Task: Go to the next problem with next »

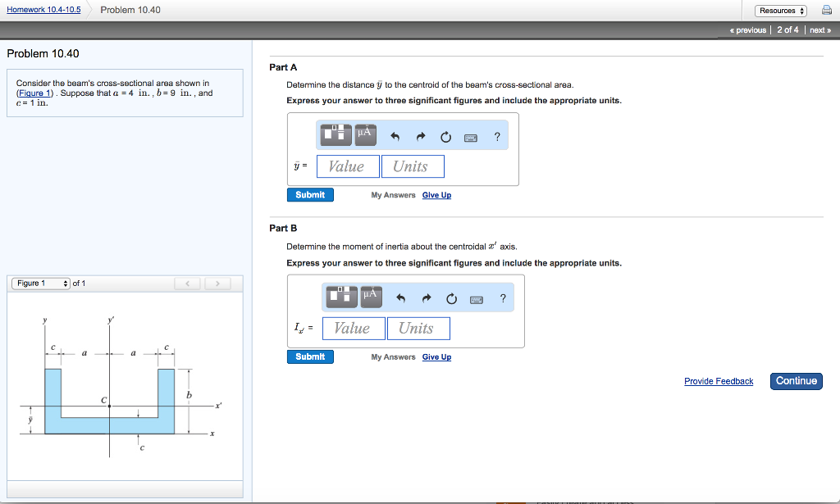Action: (x=819, y=30)
